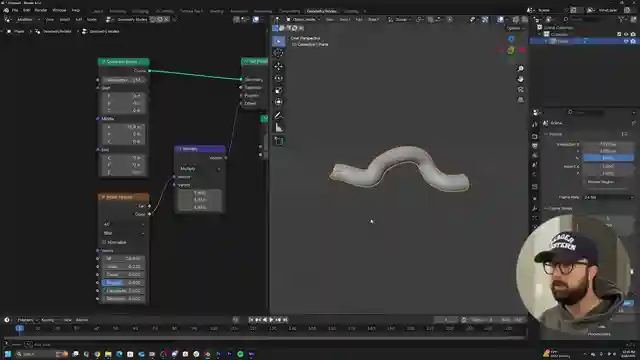Toggle the camera view icon in viewport
640x360 pixels.
(x=520, y=89)
